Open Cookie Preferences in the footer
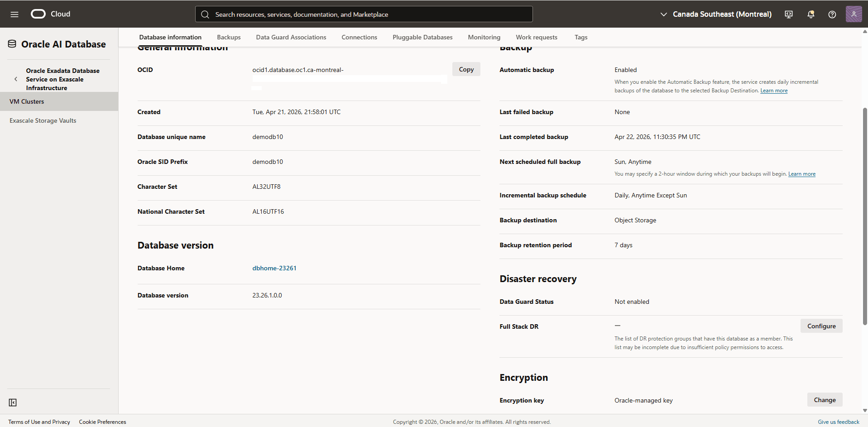 click(x=102, y=422)
